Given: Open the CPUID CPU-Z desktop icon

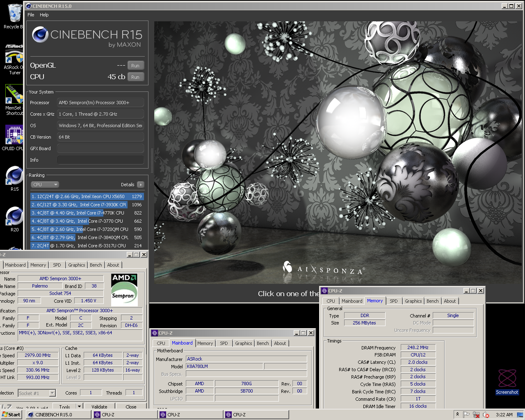Looking at the screenshot, I should [14, 138].
